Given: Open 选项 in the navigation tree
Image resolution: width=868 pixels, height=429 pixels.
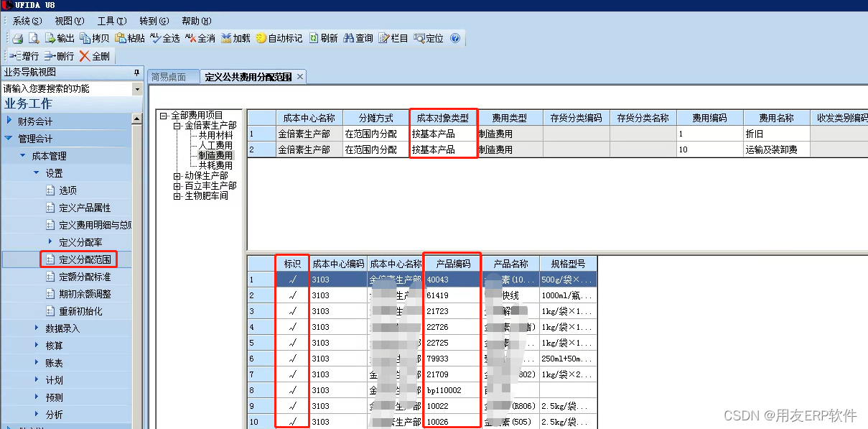Looking at the screenshot, I should (x=67, y=190).
